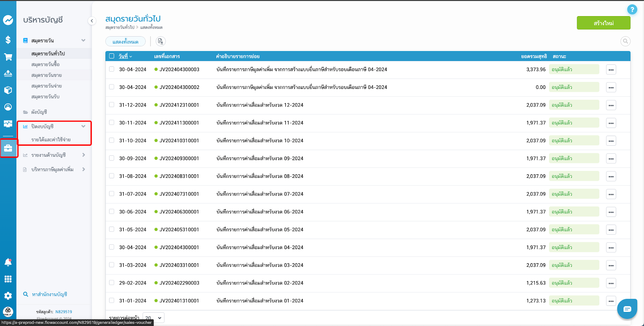Open สมุดรายวันซื้อ in sidebar
Image resolution: width=644 pixels, height=326 pixels.
click(45, 64)
